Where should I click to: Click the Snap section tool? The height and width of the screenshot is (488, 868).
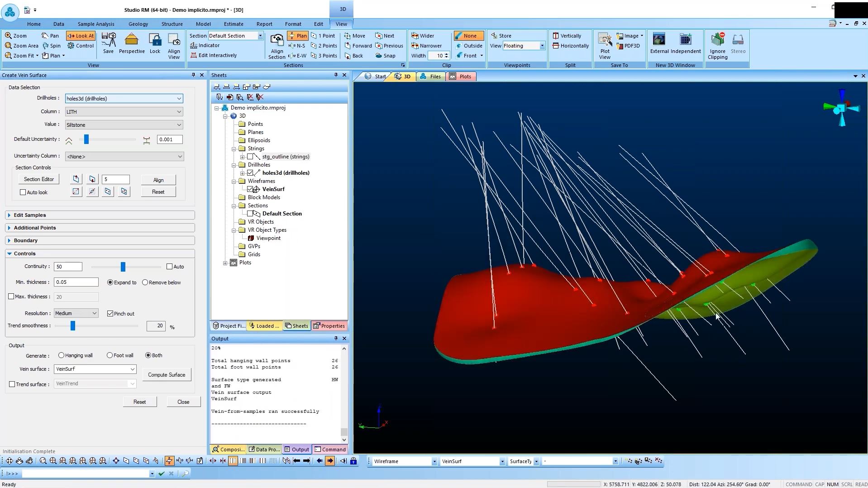click(385, 56)
